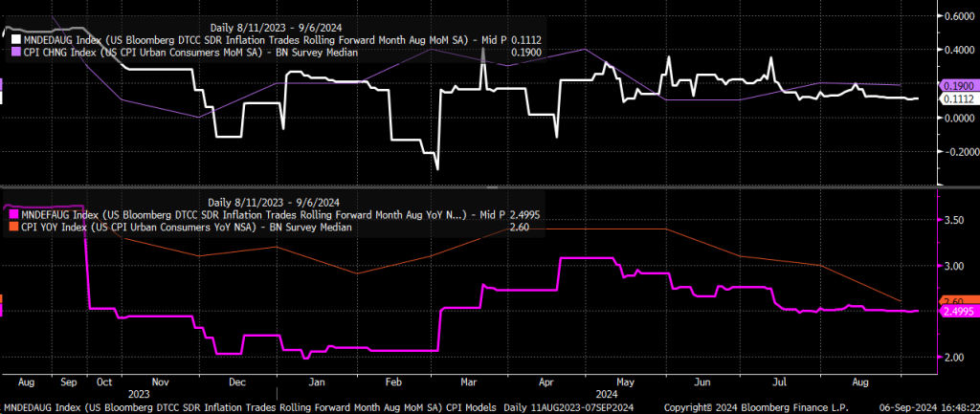The image size is (980, 414).
Task: Click the 0.0000 y-axis label
Action: [x=960, y=118]
